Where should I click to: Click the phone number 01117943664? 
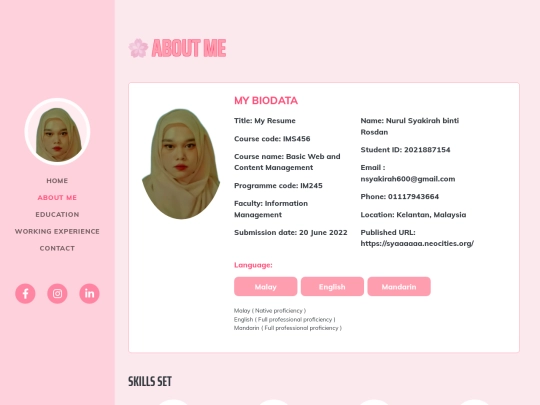pos(413,197)
